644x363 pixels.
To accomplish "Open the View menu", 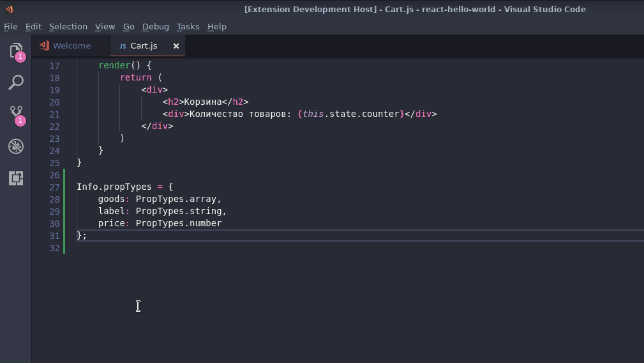I will tap(105, 26).
